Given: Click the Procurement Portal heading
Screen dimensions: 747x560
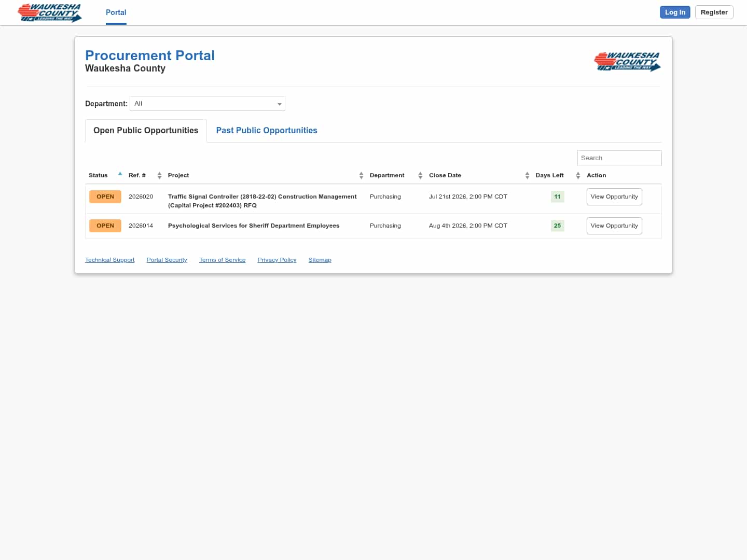Looking at the screenshot, I should [150, 55].
